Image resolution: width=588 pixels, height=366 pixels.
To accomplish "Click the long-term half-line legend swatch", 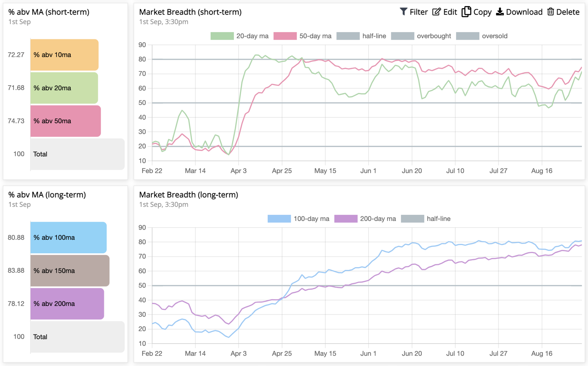I will pos(412,219).
